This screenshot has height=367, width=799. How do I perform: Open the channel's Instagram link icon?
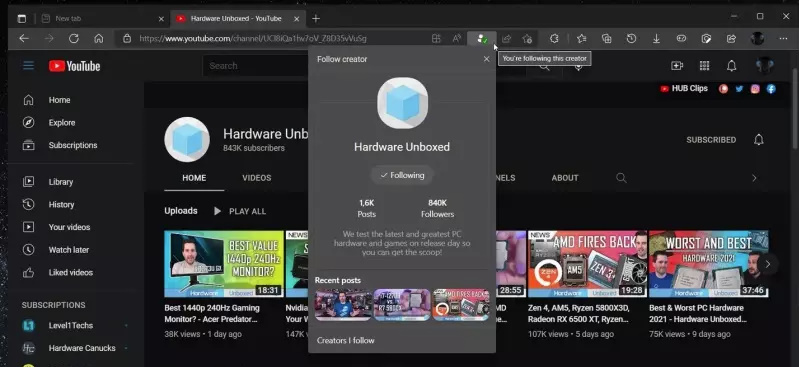[x=755, y=89]
